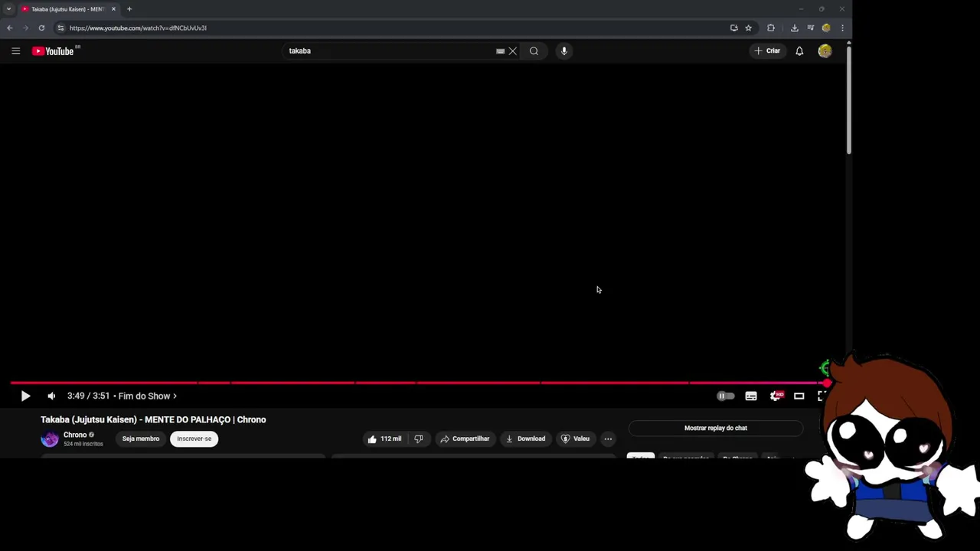The height and width of the screenshot is (551, 980).
Task: Click the Valeu super thanks button
Action: coord(575,439)
